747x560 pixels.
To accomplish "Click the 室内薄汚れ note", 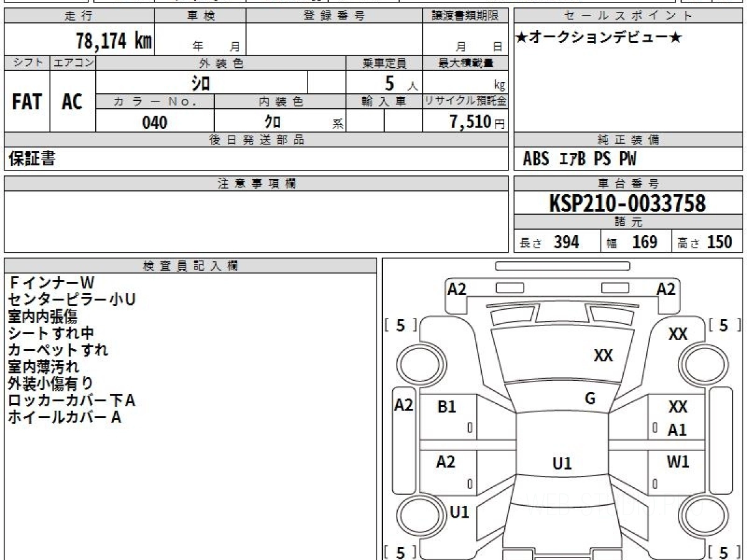I will pos(44,366).
